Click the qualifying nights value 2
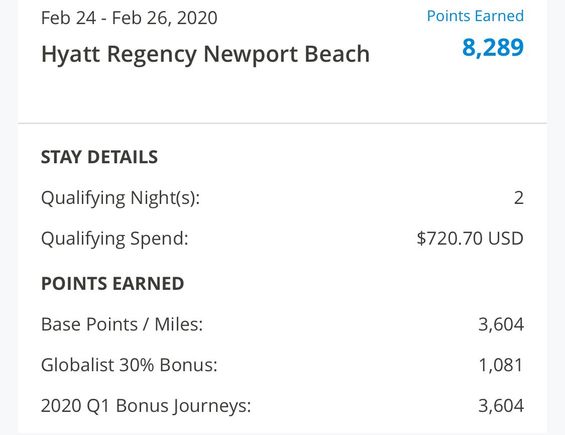 click(x=519, y=198)
